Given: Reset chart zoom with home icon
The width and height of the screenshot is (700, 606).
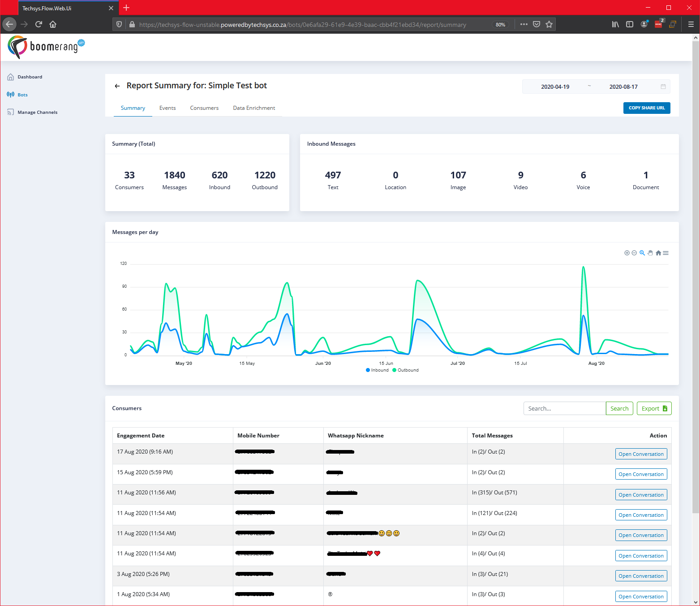Looking at the screenshot, I should (x=658, y=253).
